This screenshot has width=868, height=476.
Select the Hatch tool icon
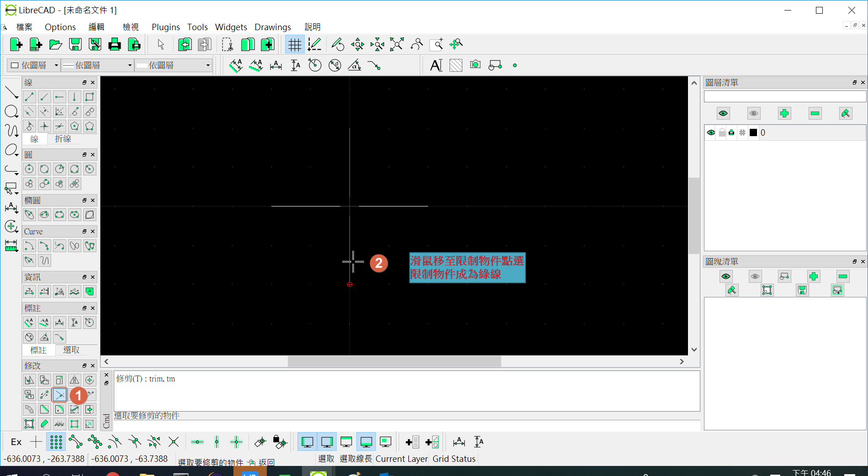[456, 65]
